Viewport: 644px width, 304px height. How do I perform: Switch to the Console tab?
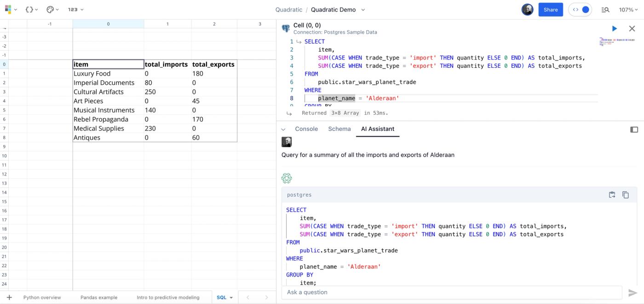(x=306, y=129)
